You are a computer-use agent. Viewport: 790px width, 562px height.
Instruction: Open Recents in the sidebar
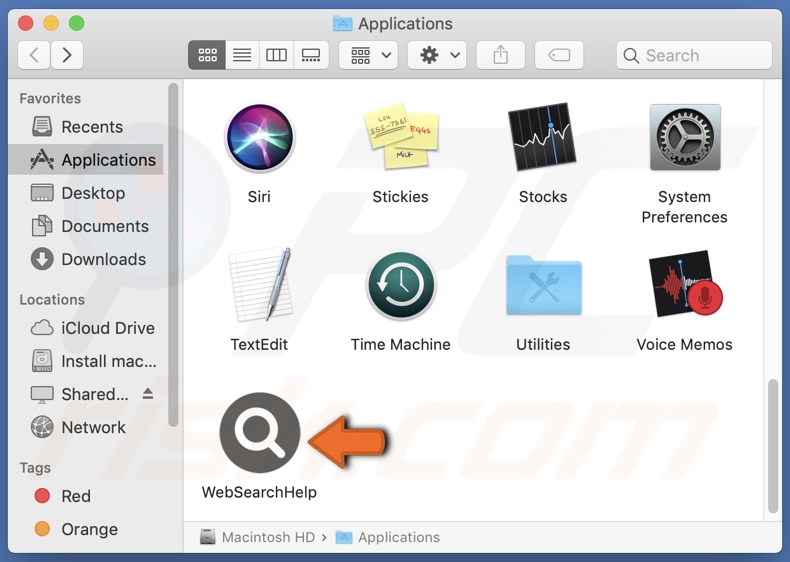pyautogui.click(x=86, y=127)
